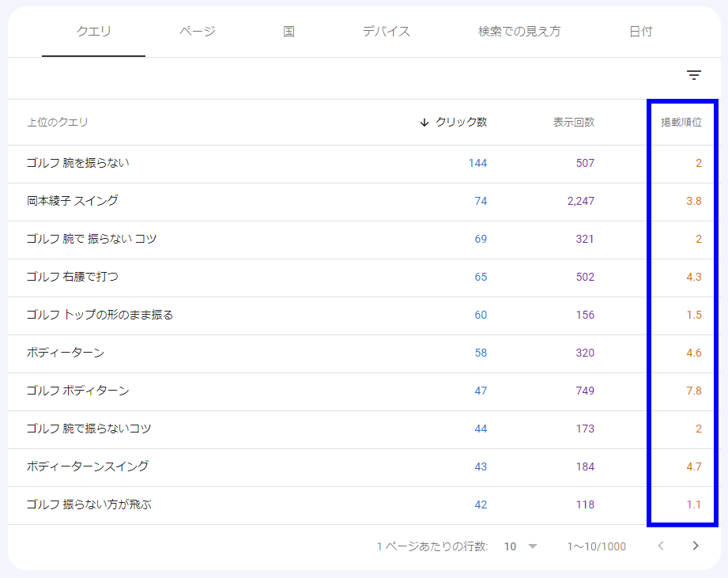The image size is (728, 578).
Task: Sort by クリック数 column header
Action: [x=461, y=122]
